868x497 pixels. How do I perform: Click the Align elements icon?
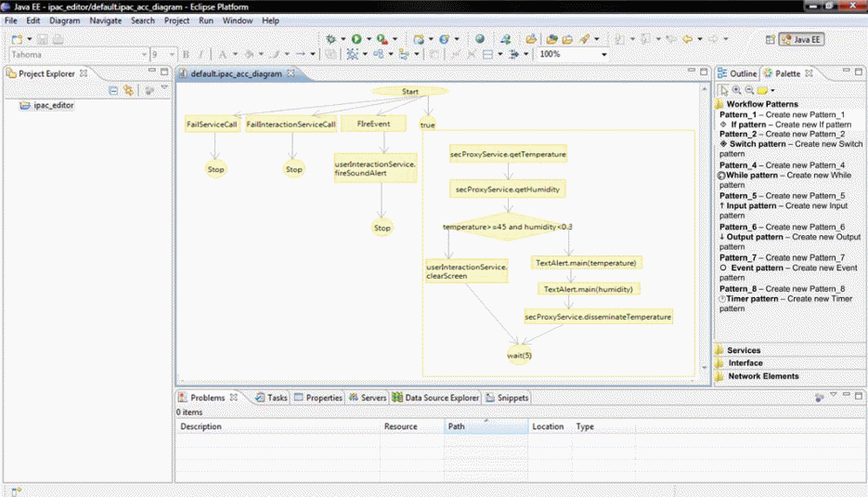click(x=404, y=54)
